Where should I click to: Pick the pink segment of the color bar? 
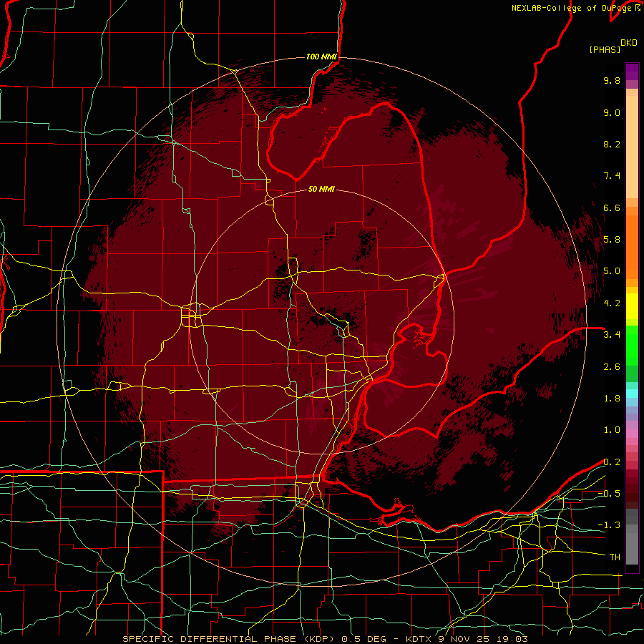pos(632,434)
